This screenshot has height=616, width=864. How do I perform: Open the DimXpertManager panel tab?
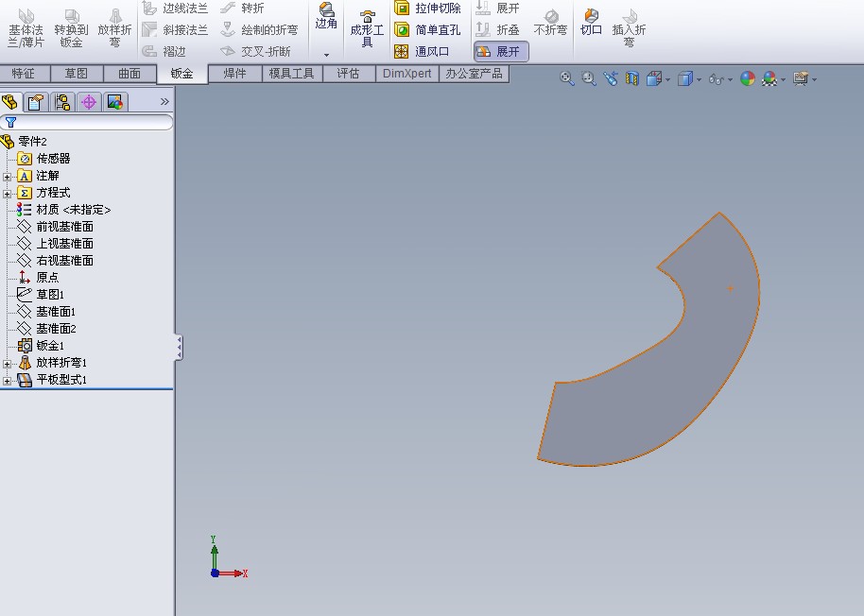(89, 102)
